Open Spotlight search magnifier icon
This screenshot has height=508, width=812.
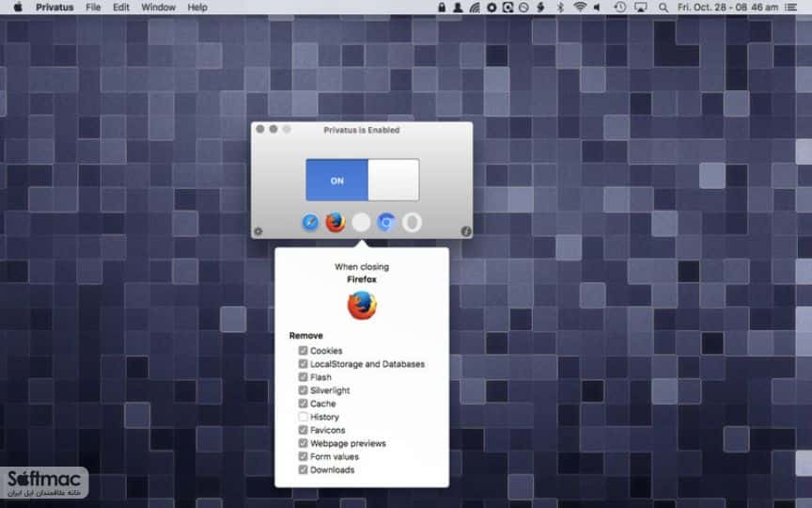pos(663,8)
